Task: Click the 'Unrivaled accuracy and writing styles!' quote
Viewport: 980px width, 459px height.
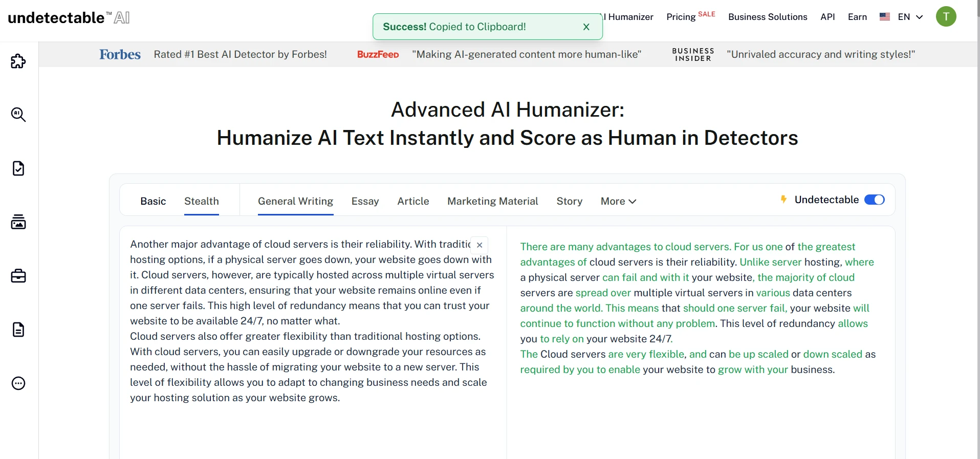Action: point(821,54)
